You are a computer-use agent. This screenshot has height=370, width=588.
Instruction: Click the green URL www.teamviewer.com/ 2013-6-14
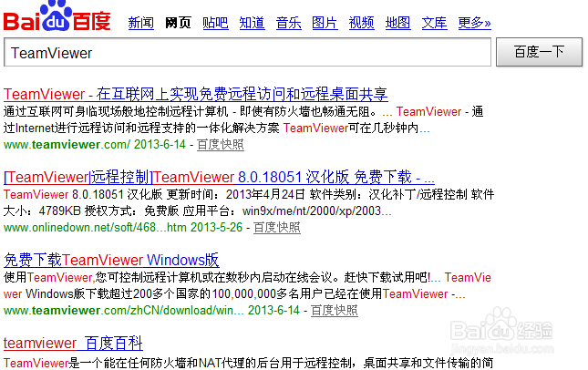pos(95,144)
